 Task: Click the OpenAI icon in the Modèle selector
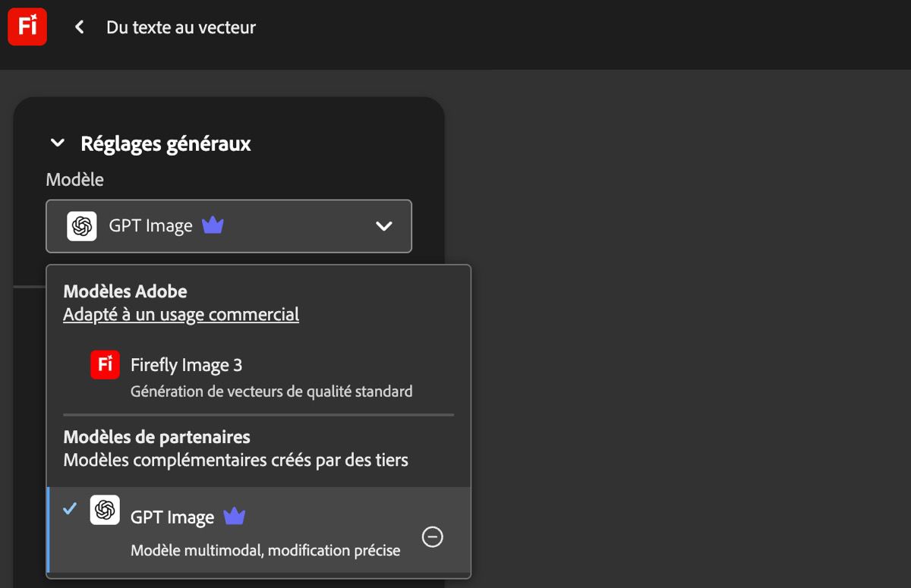pos(82,226)
